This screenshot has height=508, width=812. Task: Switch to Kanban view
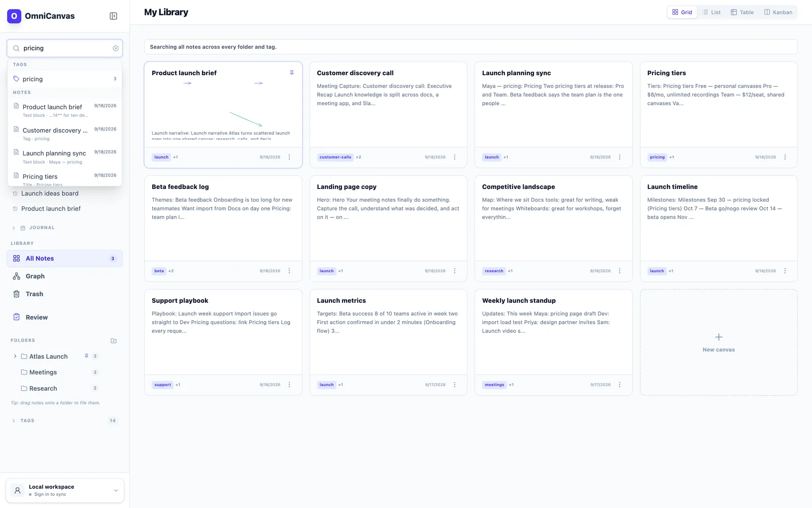pos(778,12)
